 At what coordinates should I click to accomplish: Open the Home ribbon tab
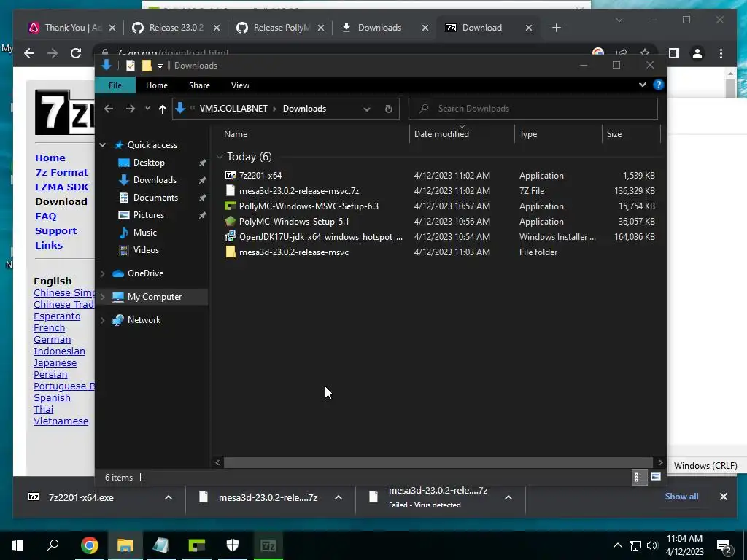coord(157,85)
